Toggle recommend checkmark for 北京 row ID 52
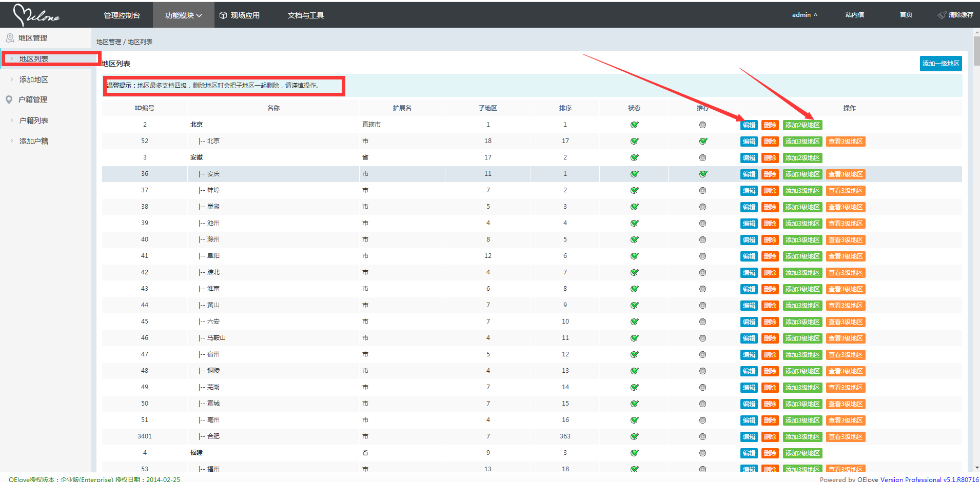The image size is (980, 482). [x=703, y=141]
